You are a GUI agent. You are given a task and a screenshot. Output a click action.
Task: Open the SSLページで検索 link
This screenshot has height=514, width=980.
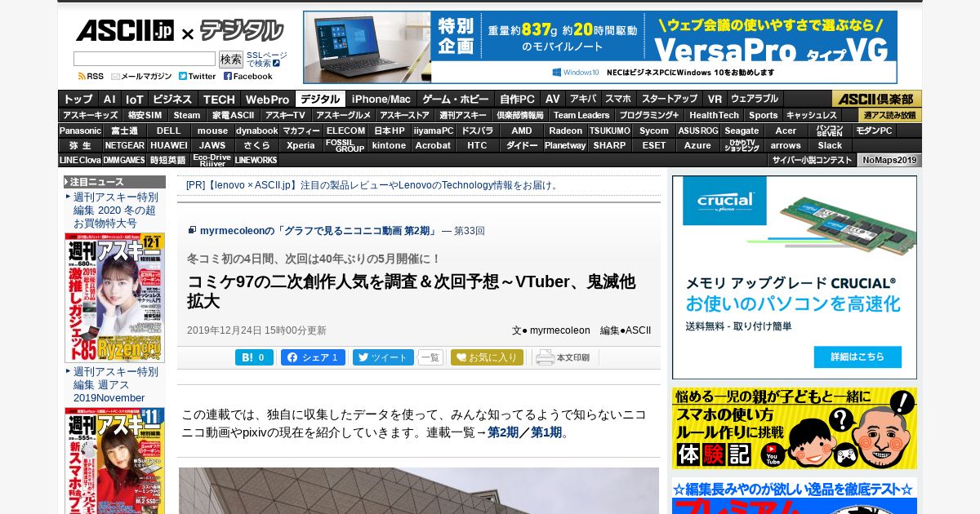[x=266, y=59]
